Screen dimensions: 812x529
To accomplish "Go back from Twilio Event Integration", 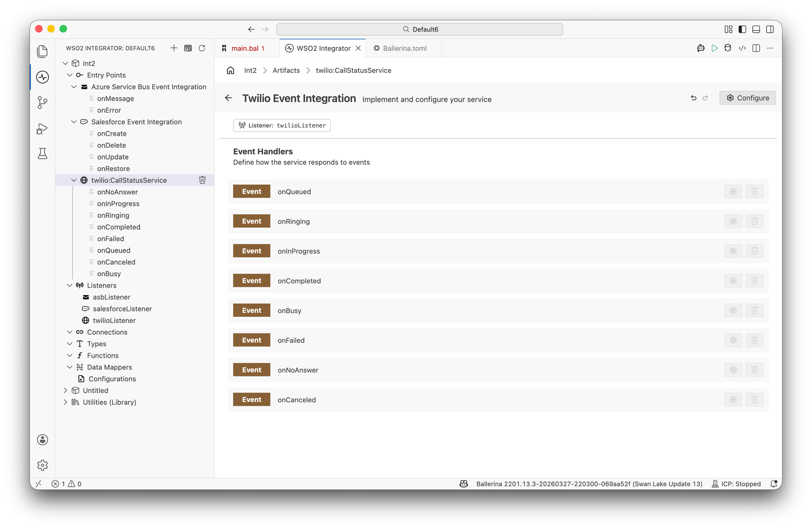I will click(x=229, y=98).
